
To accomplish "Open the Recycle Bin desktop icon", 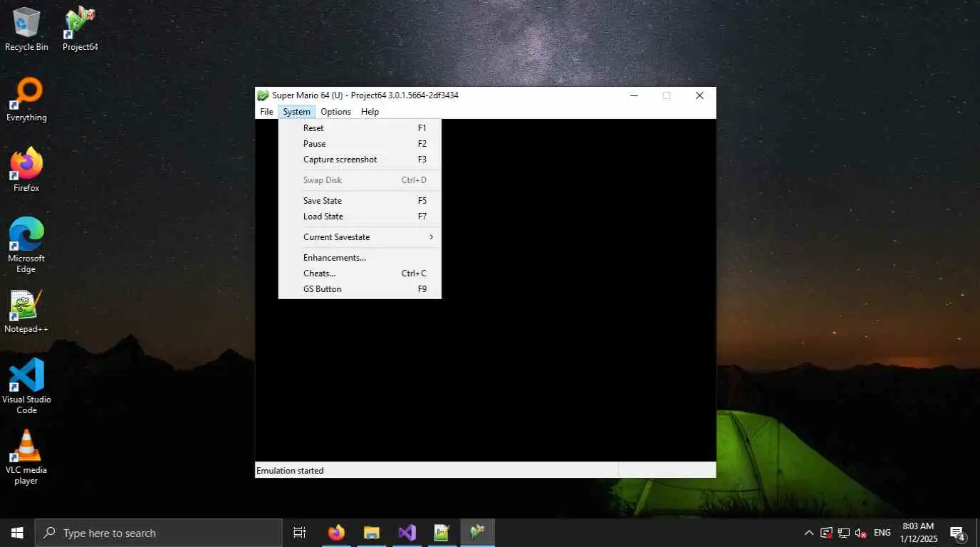I will point(26,28).
